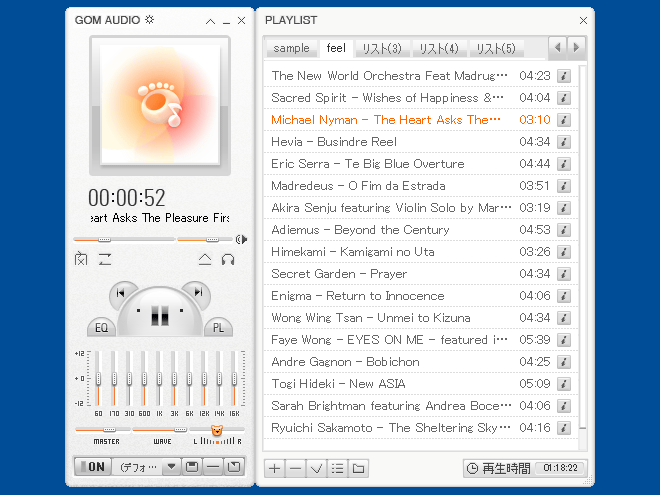Screen dimensions: 660x495
Task: Adjust the 60 Hz equalizer band
Action: click(x=98, y=378)
